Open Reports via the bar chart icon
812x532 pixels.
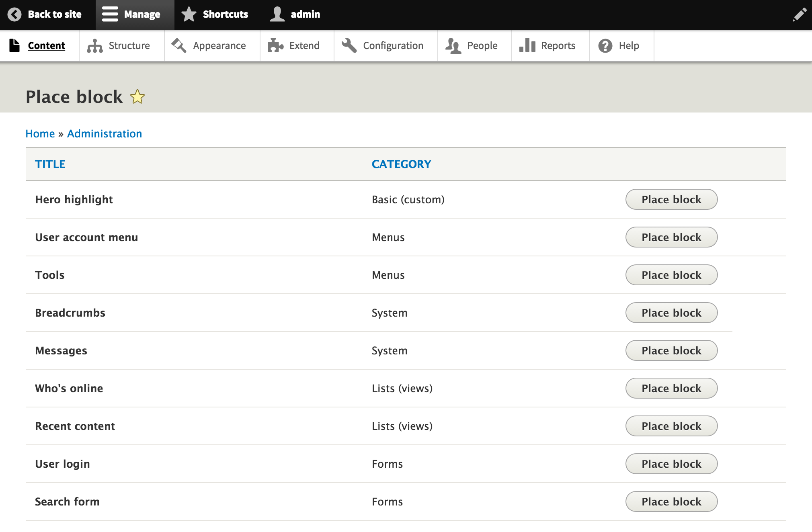tap(527, 45)
